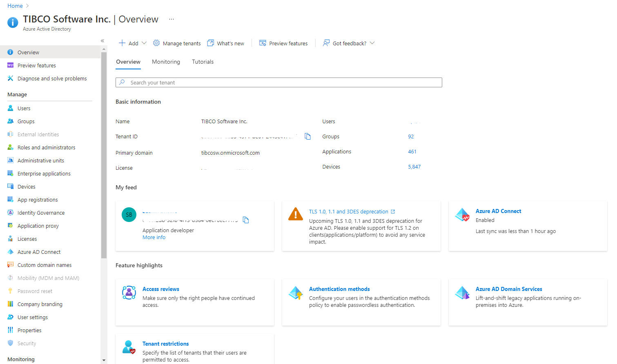Click the sidebar scrollbar up arrow

pyautogui.click(x=104, y=49)
